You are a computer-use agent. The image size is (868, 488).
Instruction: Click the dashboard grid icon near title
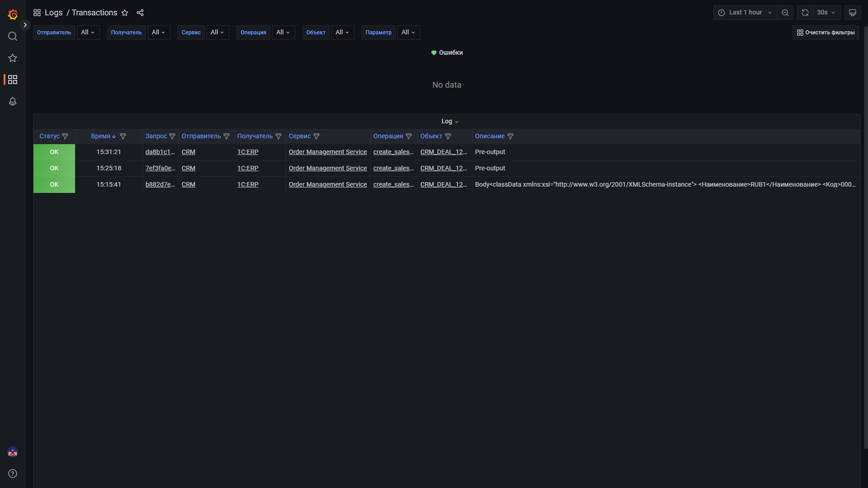click(x=37, y=13)
